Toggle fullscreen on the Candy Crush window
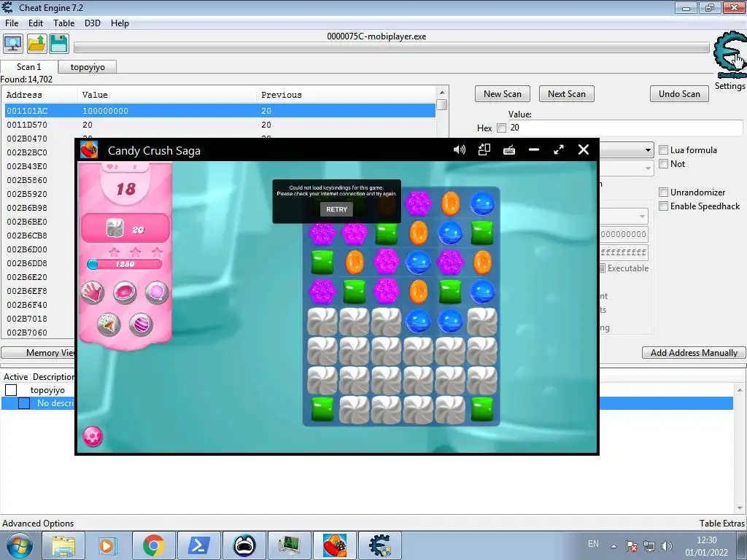The height and width of the screenshot is (560, 747). (x=559, y=150)
